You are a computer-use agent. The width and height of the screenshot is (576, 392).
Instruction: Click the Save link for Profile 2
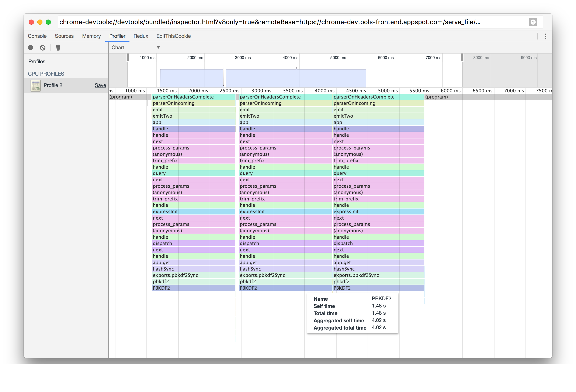[100, 86]
